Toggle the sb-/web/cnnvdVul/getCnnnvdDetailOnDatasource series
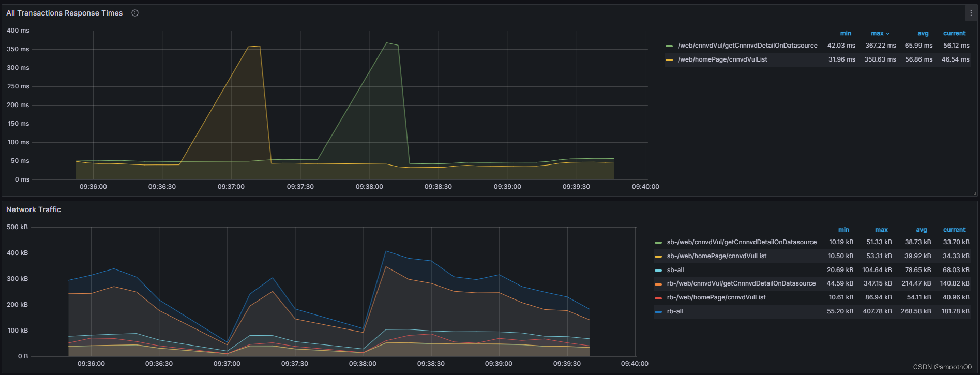Image resolution: width=980 pixels, height=375 pixels. click(x=742, y=242)
